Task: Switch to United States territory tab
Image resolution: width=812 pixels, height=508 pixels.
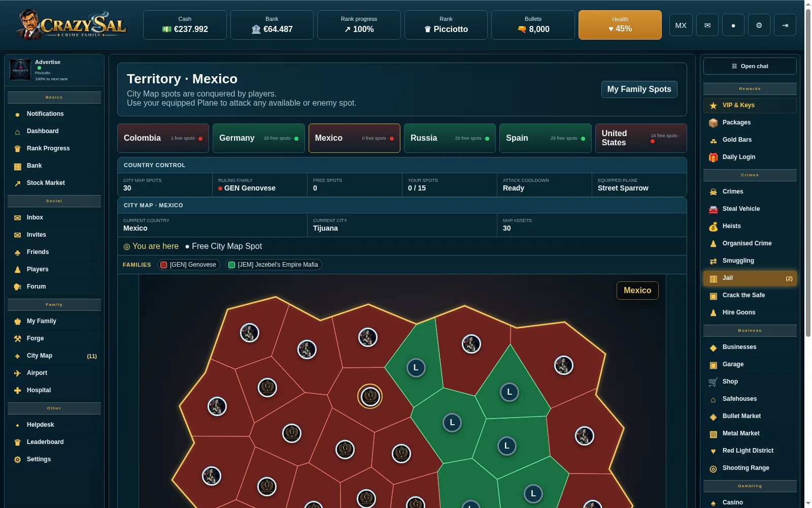Action: click(641, 138)
